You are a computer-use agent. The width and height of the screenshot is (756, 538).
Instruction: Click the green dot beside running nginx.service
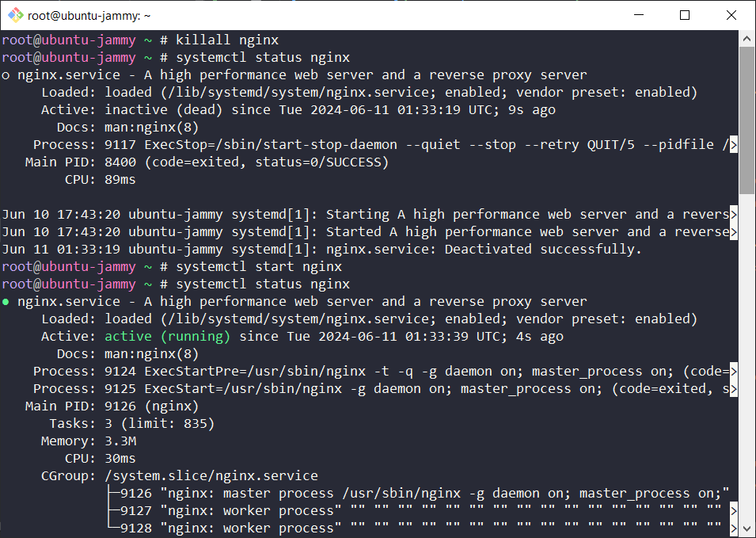(x=6, y=302)
